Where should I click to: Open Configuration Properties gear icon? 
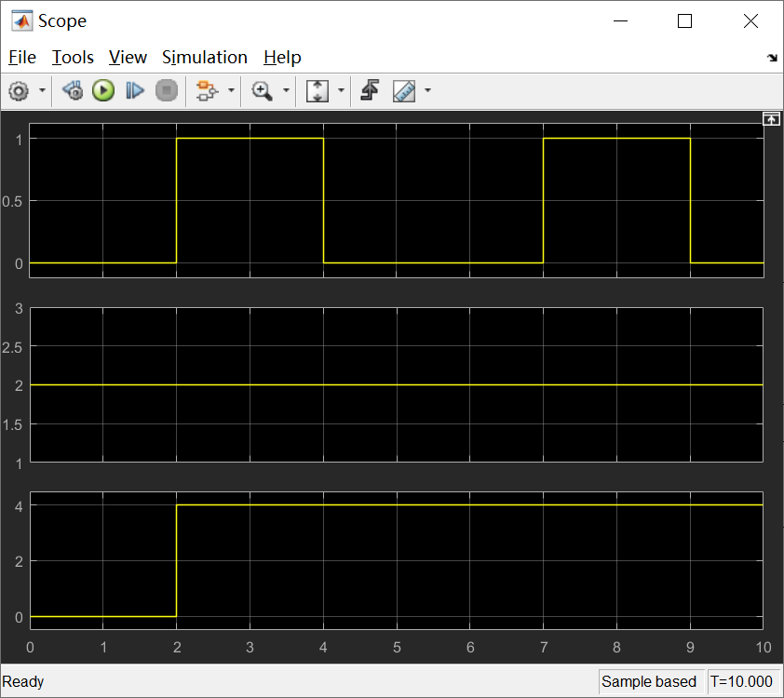(19, 91)
